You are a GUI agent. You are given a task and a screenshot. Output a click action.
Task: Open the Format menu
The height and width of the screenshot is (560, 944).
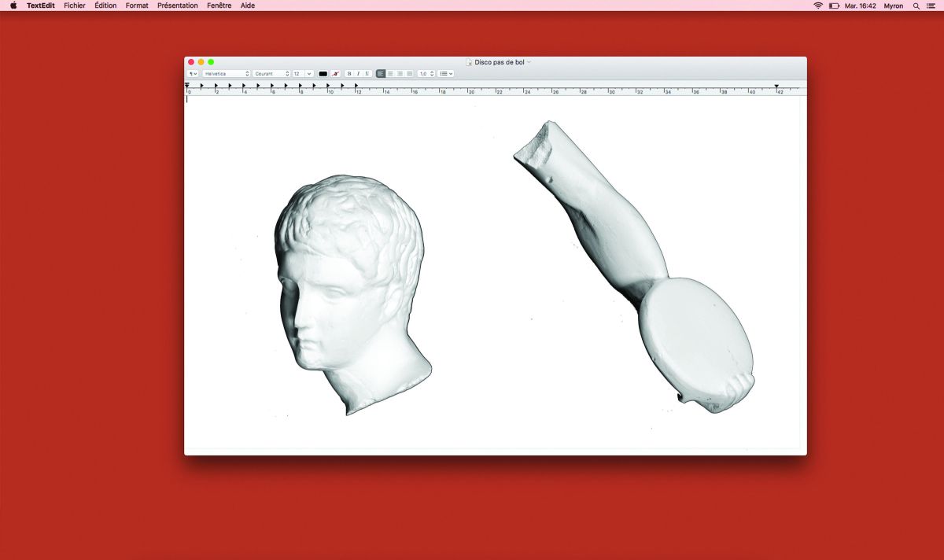coord(137,6)
